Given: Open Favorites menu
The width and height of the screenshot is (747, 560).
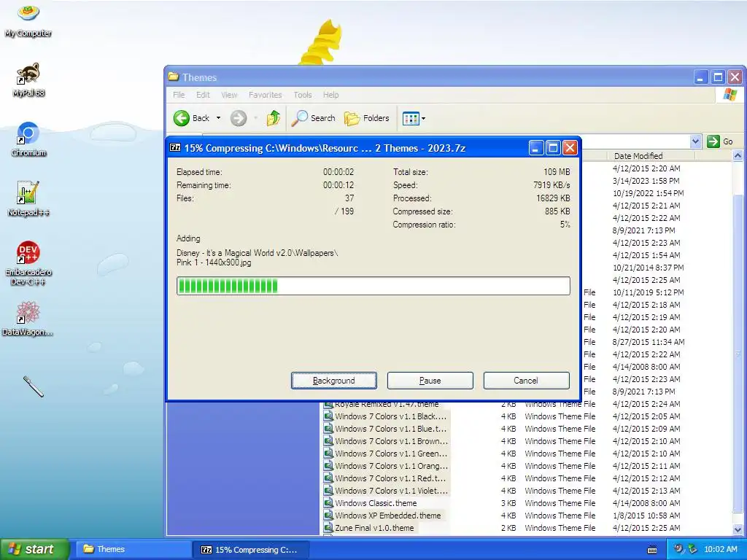Looking at the screenshot, I should pos(266,95).
